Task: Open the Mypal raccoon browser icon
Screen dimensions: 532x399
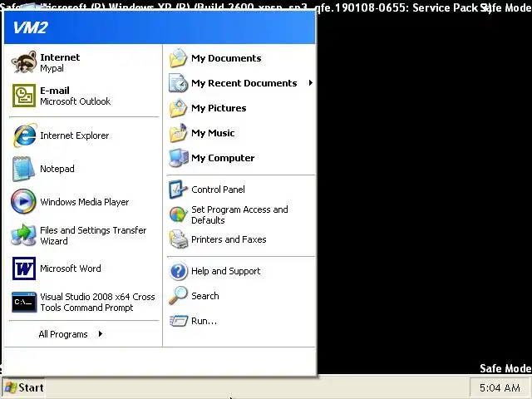Action: [x=24, y=62]
